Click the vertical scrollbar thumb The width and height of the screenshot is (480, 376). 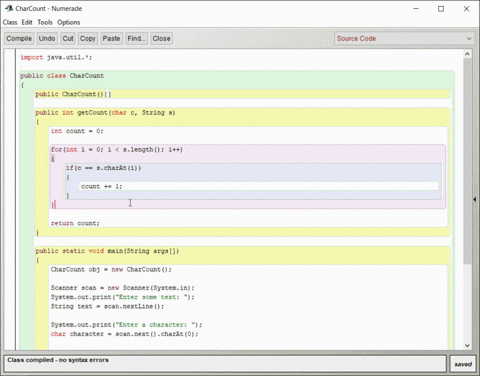point(467,161)
